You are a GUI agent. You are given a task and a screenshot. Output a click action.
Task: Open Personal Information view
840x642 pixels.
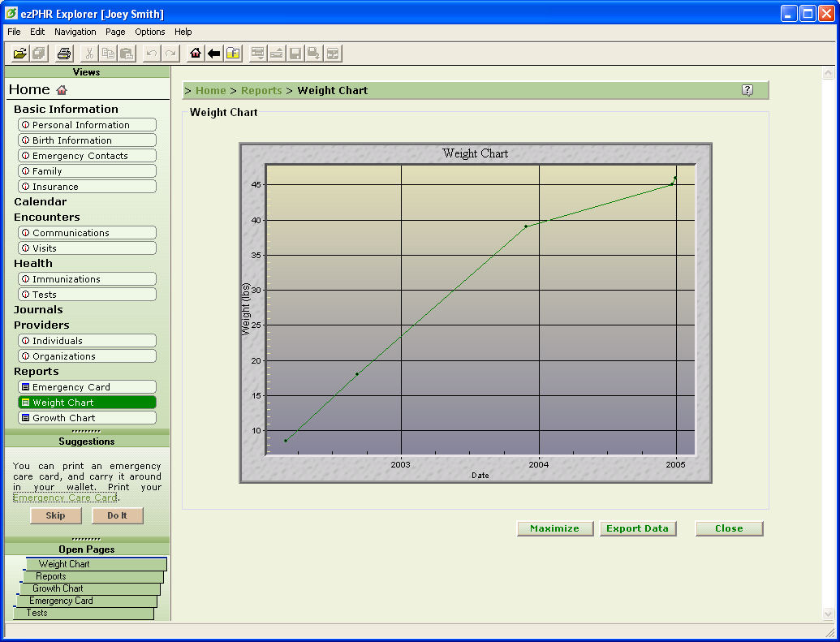click(x=88, y=125)
